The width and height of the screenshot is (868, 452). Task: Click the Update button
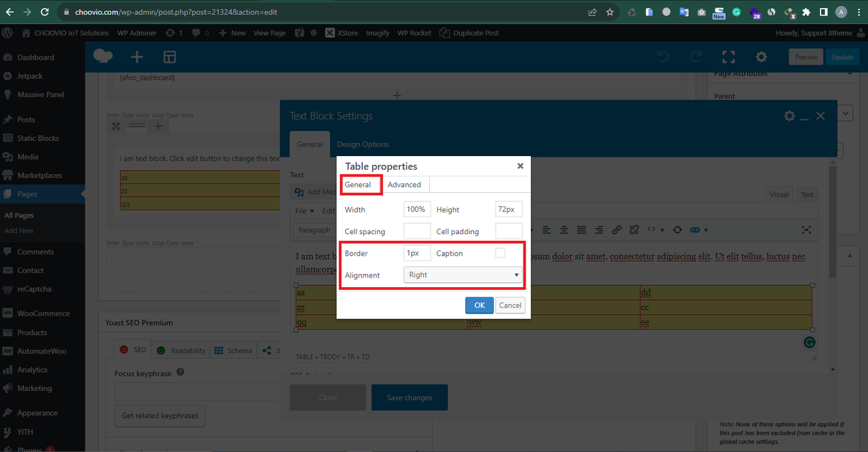click(x=842, y=57)
